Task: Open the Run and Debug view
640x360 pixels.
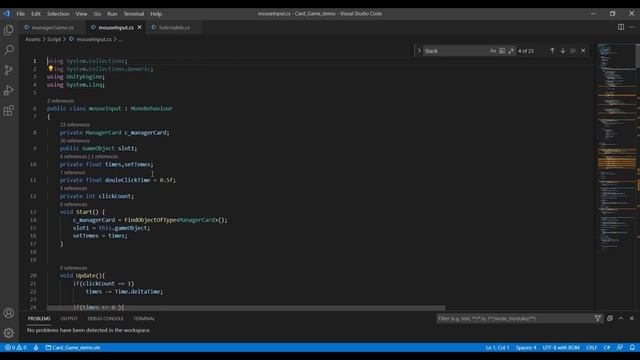Action: click(9, 90)
